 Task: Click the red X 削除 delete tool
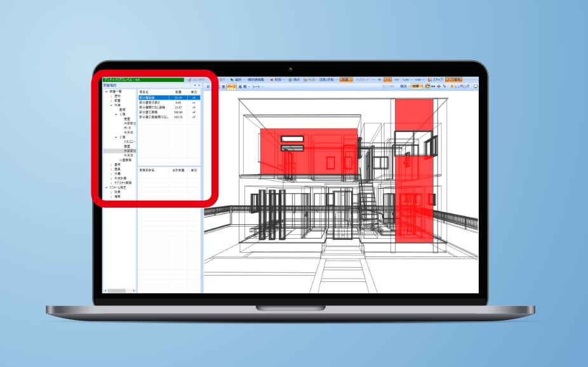272,80
